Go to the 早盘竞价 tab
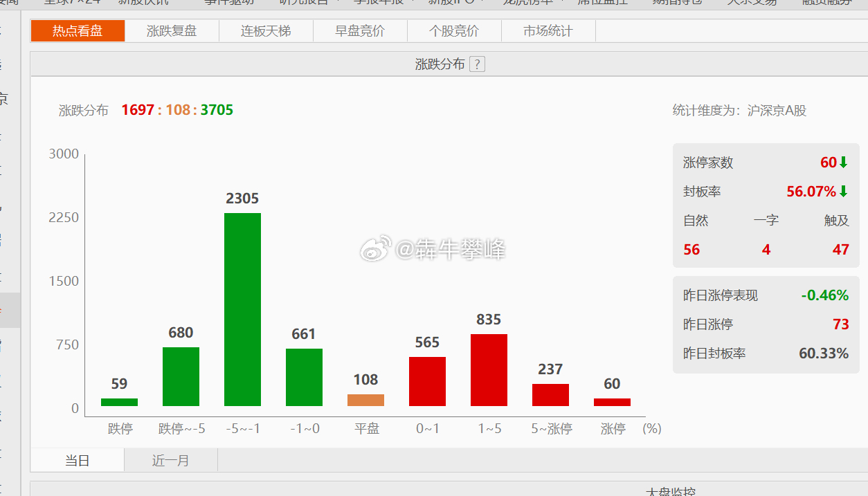The height and width of the screenshot is (496, 868). click(x=360, y=31)
